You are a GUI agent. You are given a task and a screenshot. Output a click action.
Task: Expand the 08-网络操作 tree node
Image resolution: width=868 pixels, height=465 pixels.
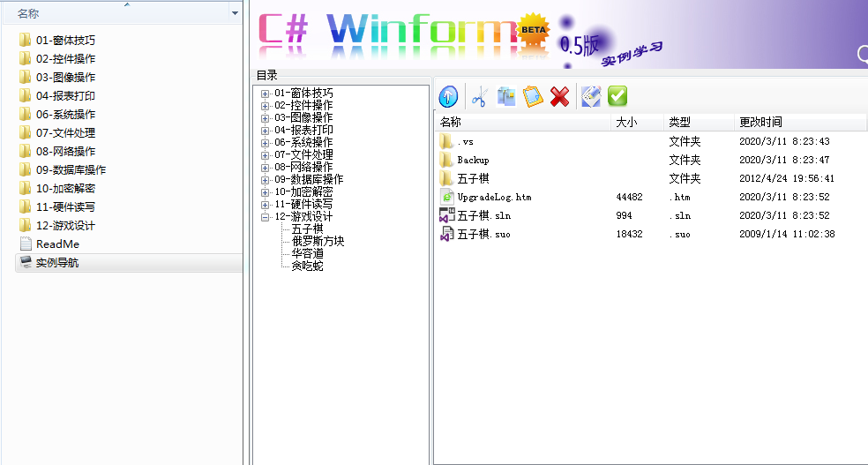266,168
